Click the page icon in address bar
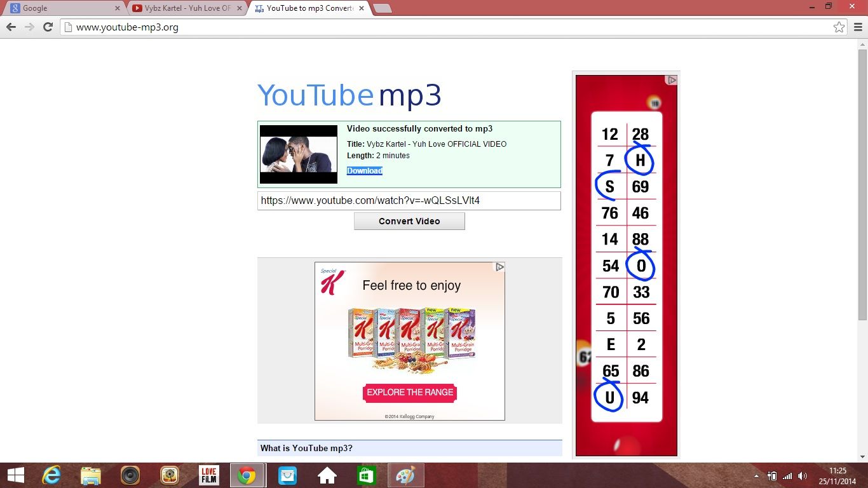Image resolution: width=868 pixels, height=488 pixels. [69, 27]
